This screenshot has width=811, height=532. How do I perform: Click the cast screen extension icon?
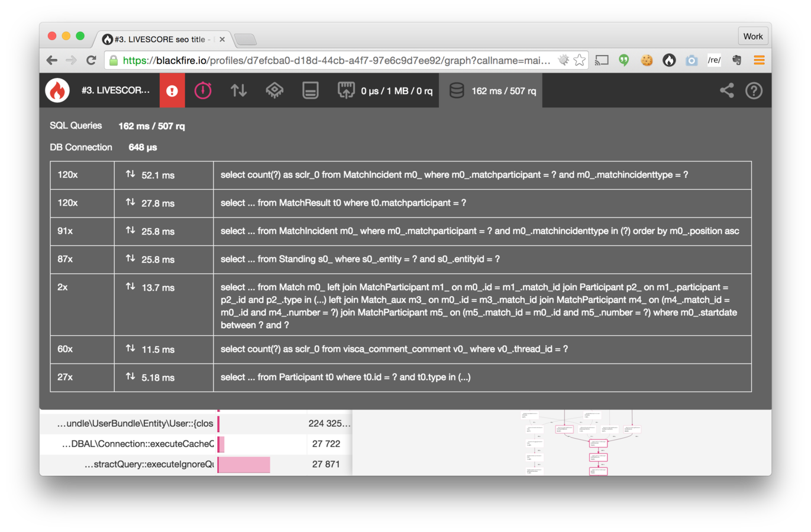coord(602,60)
